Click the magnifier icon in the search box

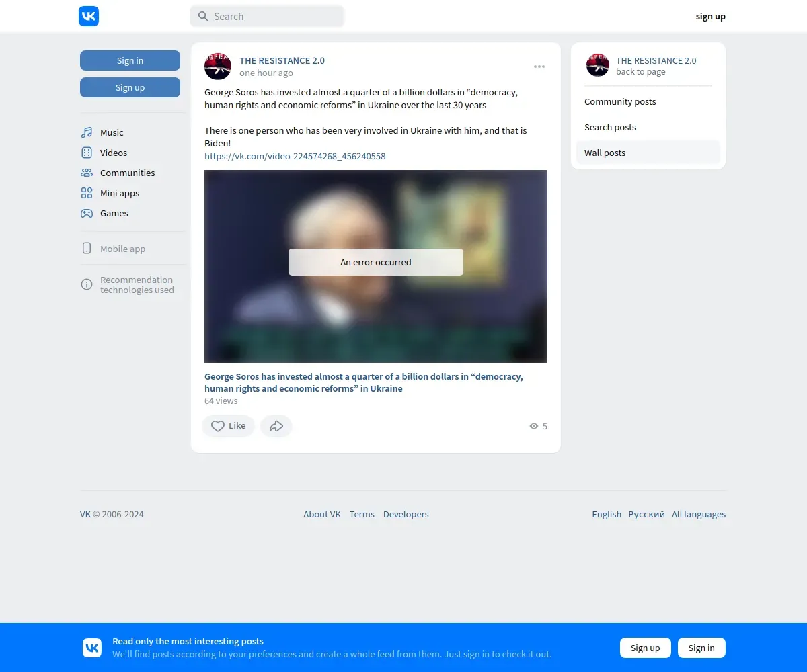point(202,16)
